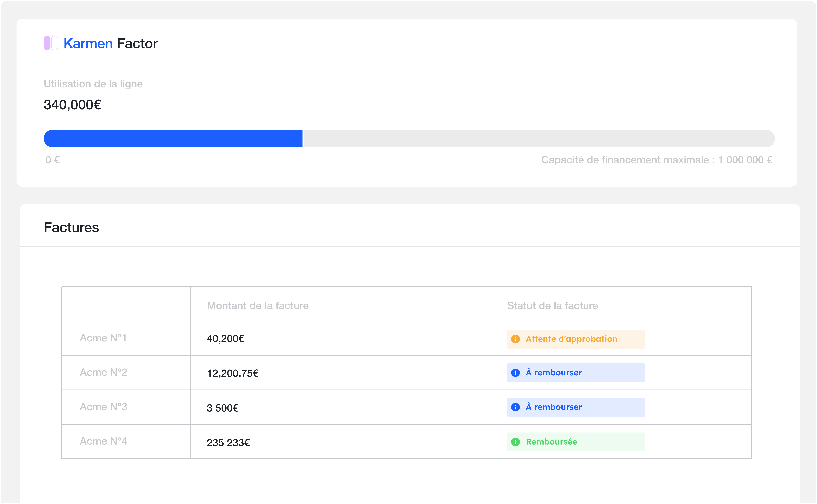The image size is (817, 504).
Task: Open the Acme N°1 invoice row
Action: pos(103,338)
